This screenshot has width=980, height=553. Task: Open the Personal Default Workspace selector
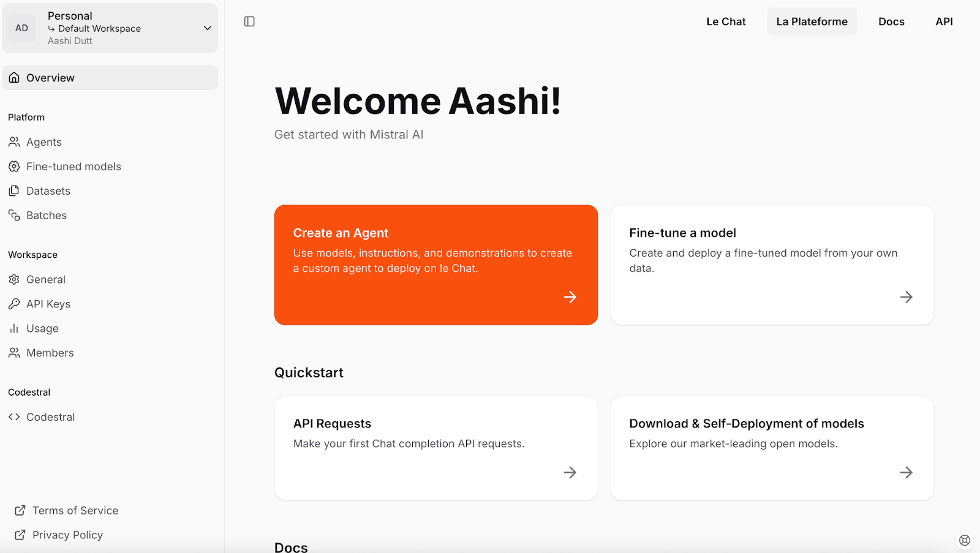[x=110, y=28]
